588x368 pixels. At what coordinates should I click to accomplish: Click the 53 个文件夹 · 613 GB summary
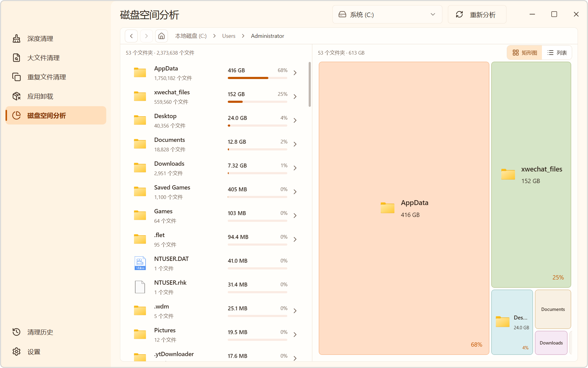(341, 53)
